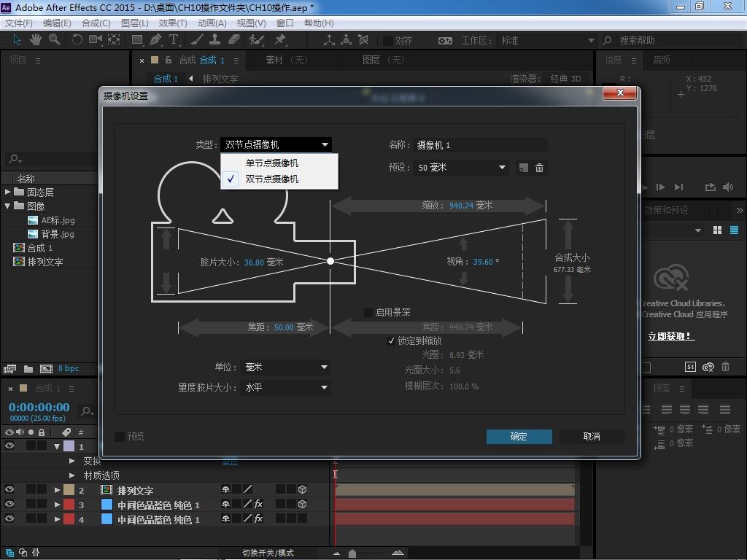The height and width of the screenshot is (560, 747).
Task: Open the 类型 camera type dropdown
Action: pos(276,144)
